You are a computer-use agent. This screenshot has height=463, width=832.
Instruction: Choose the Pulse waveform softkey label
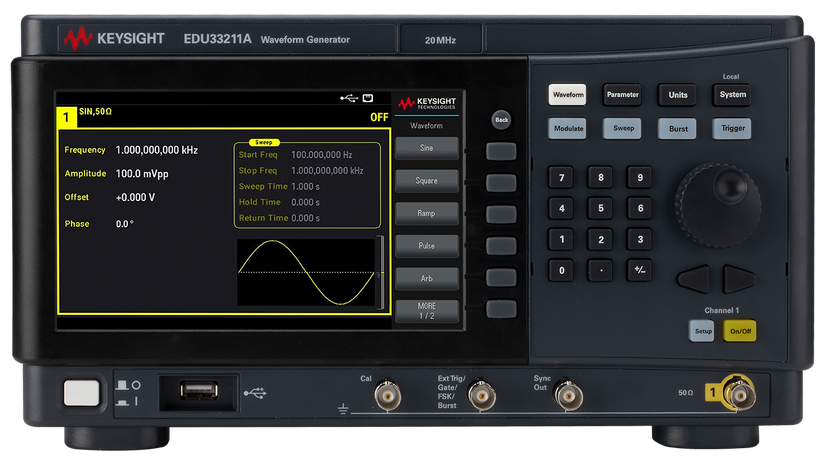[427, 246]
